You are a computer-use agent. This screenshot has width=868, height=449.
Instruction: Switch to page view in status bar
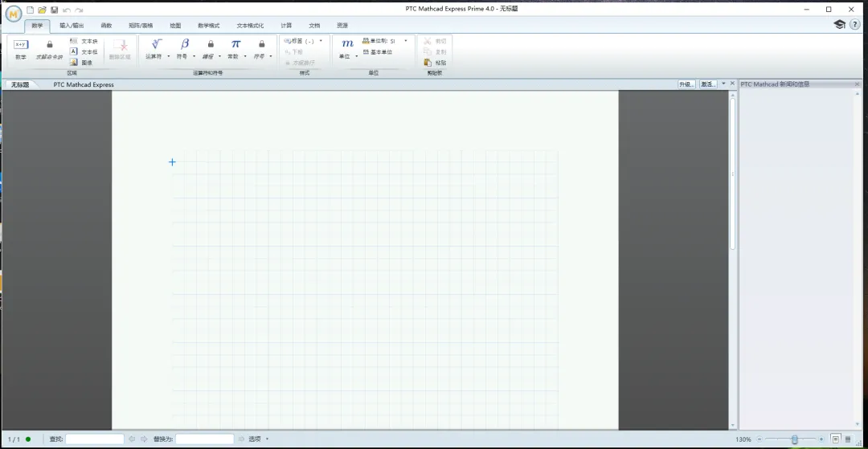(836, 439)
